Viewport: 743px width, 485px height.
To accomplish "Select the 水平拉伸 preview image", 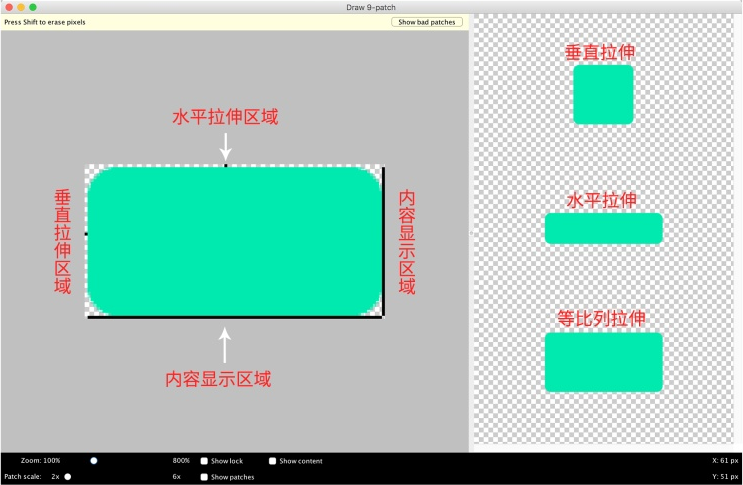I will (x=603, y=228).
